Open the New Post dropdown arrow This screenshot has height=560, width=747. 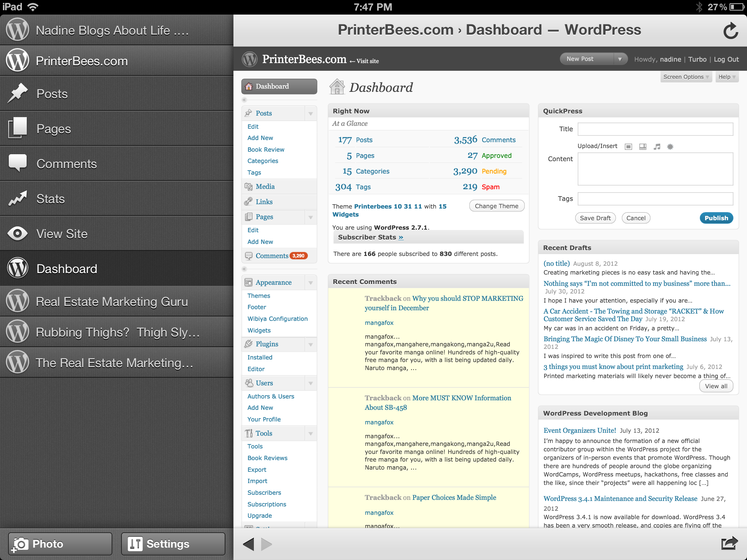pyautogui.click(x=620, y=59)
